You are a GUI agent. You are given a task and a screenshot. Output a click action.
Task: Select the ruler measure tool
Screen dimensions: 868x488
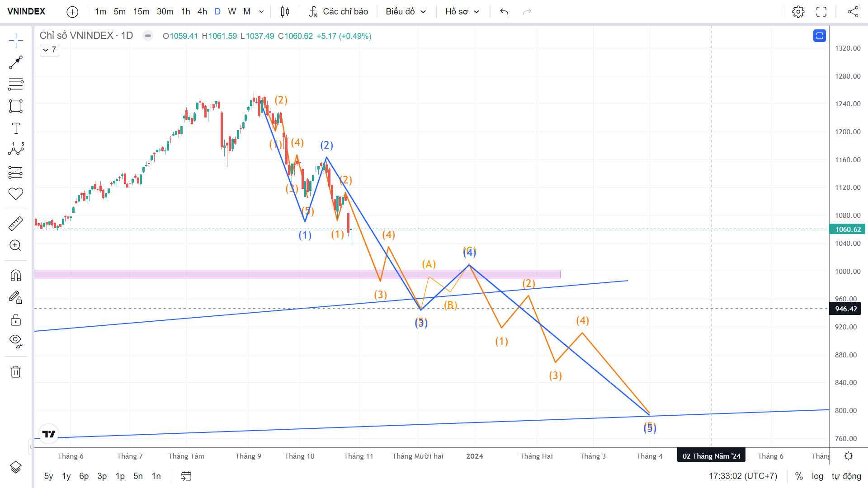(x=16, y=224)
